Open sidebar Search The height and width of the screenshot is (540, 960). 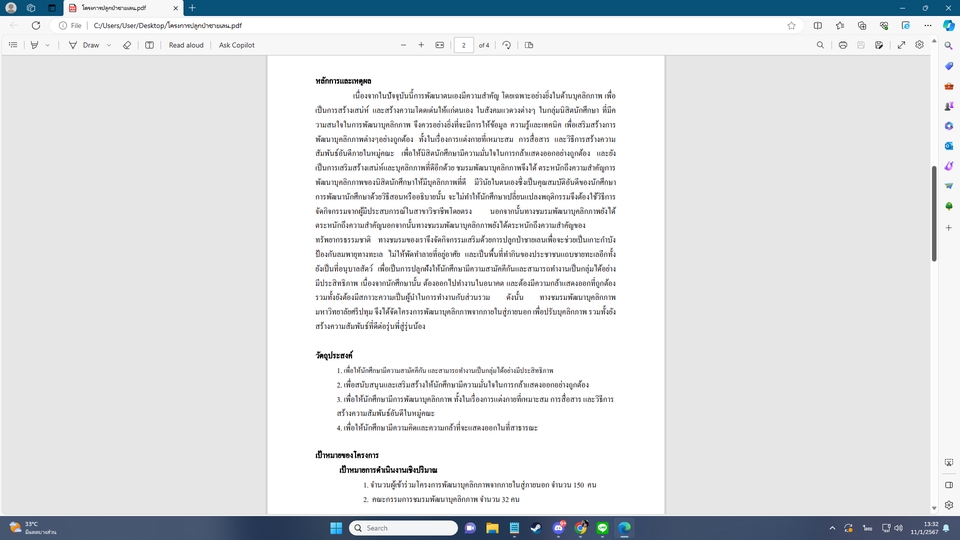[948, 45]
